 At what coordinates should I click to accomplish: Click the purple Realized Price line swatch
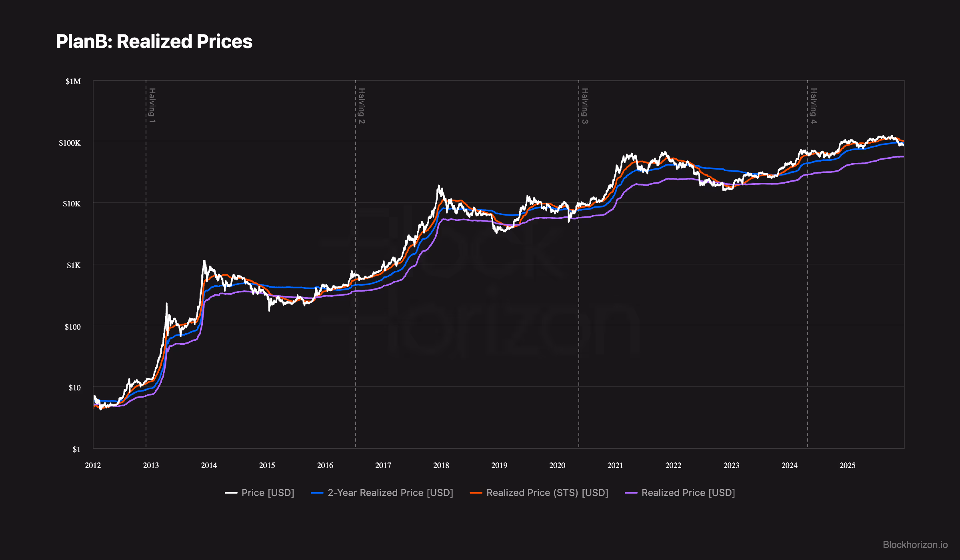tap(631, 493)
